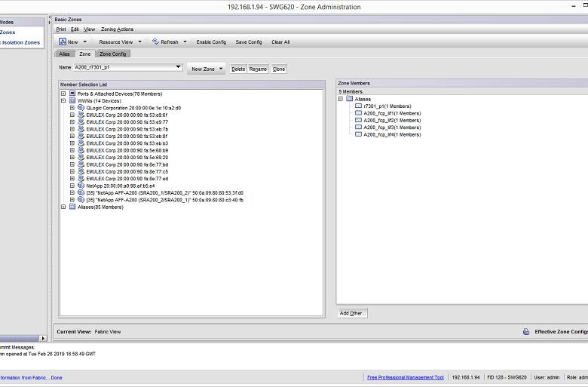The image size is (588, 387).
Task: Click the printer icon near Effective Zone Config
Action: click(x=526, y=331)
